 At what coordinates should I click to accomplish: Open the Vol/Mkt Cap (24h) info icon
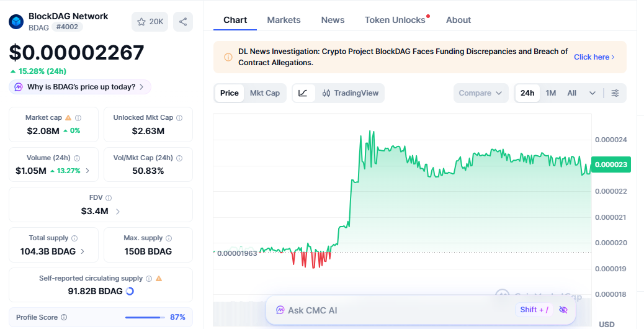[179, 158]
